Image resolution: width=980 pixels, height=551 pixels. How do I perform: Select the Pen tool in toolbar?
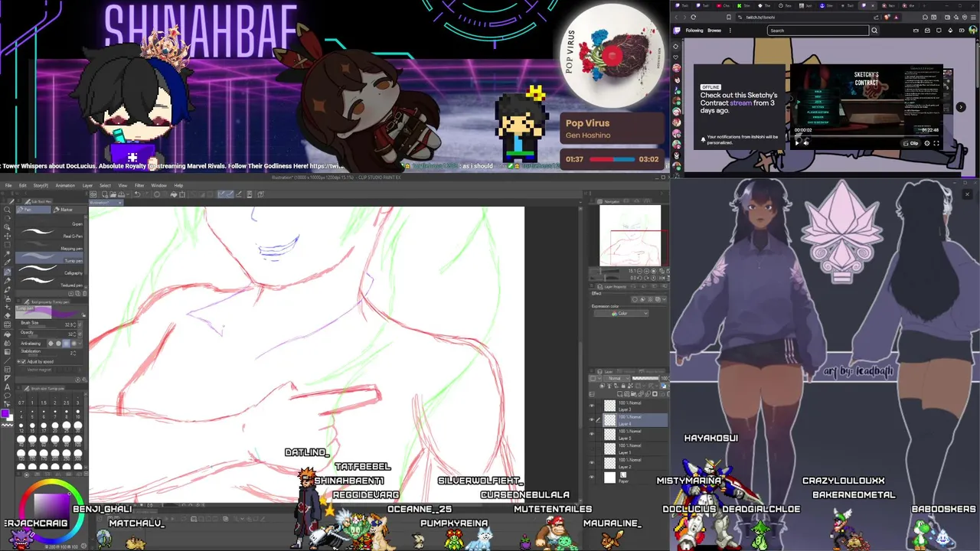[7, 272]
